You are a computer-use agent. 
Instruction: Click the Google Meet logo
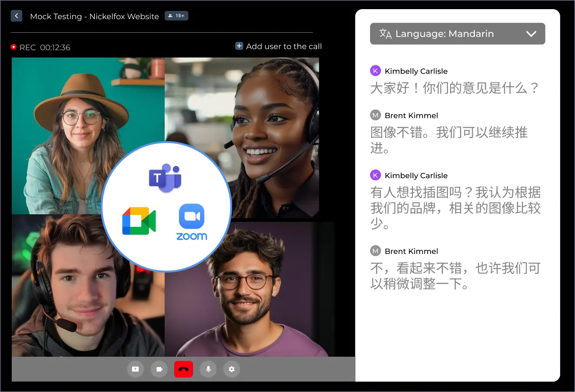point(139,221)
